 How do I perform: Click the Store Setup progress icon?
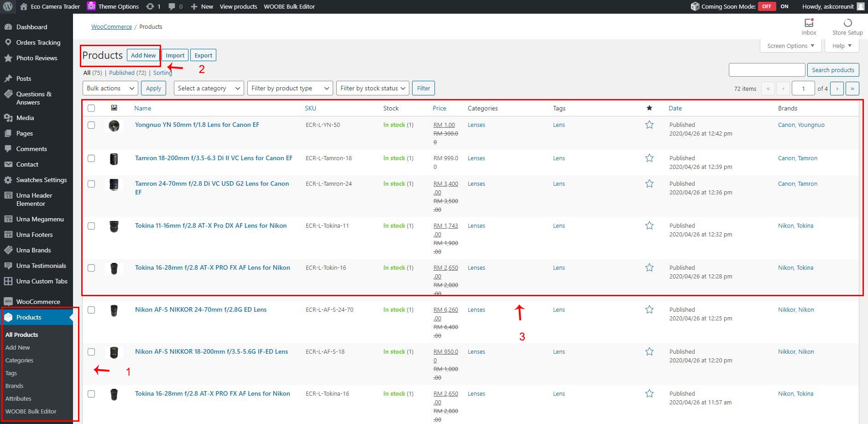click(x=847, y=23)
